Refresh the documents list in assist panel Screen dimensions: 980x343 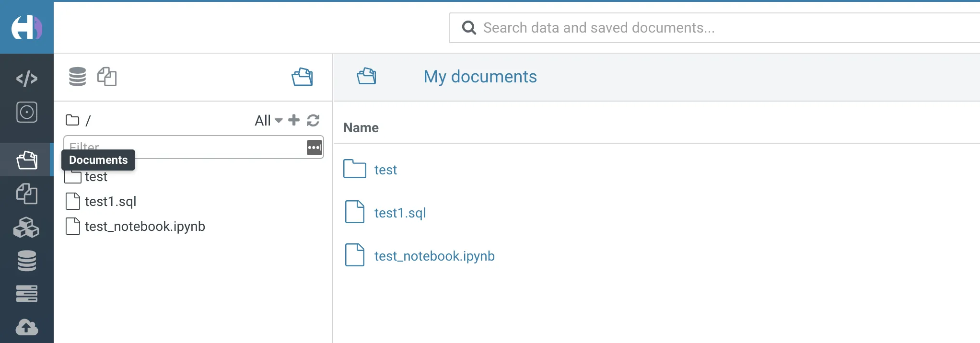[313, 120]
